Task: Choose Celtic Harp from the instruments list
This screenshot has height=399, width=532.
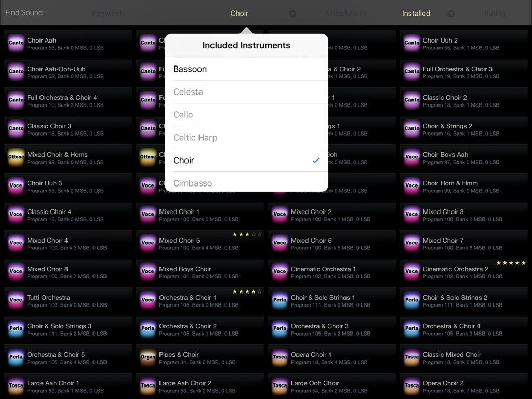Action: 246,138
